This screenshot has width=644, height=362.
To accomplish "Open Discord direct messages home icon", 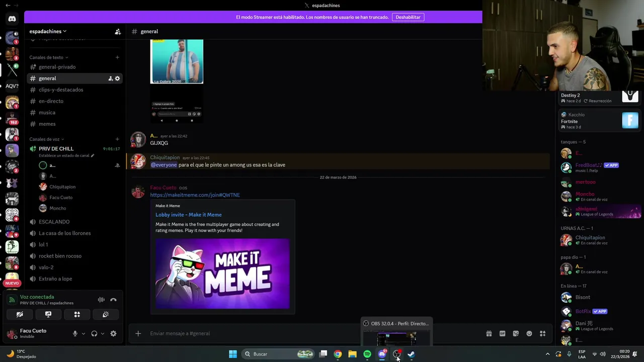I will point(12,19).
